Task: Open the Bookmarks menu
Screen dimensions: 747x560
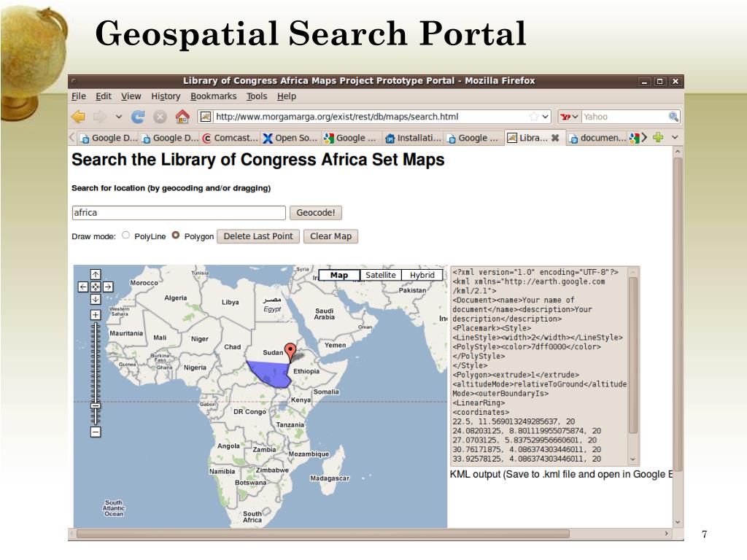Action: [x=214, y=96]
